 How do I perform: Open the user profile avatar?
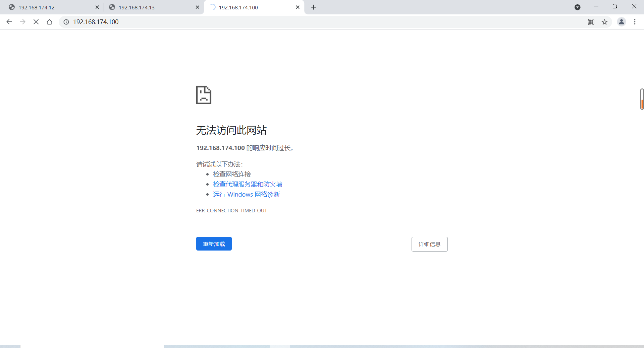click(621, 22)
